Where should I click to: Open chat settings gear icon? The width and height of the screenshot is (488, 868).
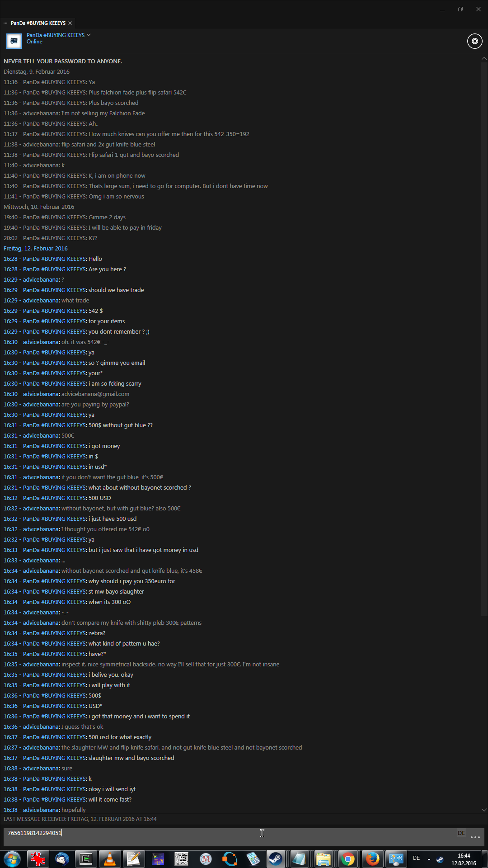[x=474, y=41]
